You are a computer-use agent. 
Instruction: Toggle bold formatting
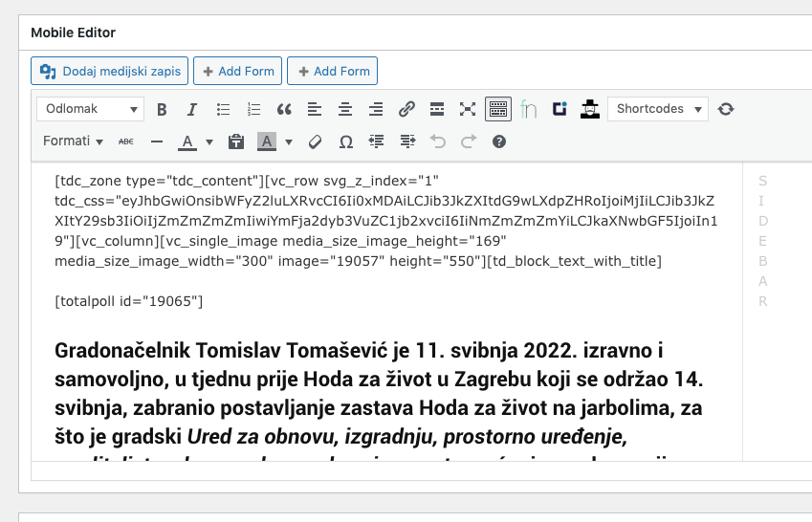162,109
